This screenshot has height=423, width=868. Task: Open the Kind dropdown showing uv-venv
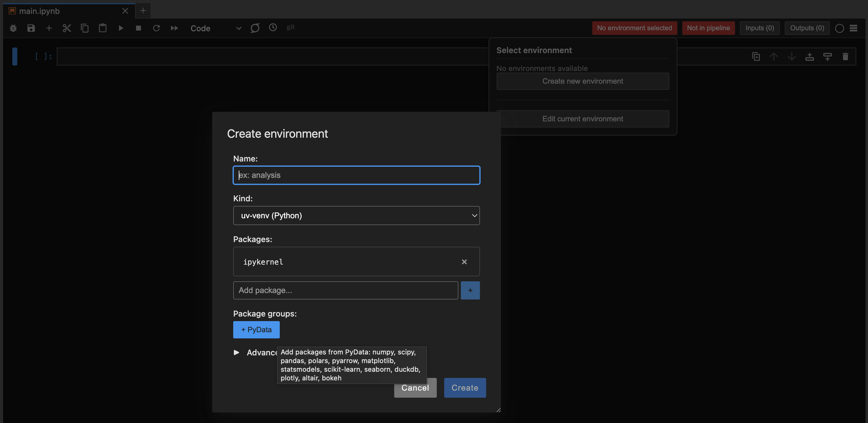(356, 216)
